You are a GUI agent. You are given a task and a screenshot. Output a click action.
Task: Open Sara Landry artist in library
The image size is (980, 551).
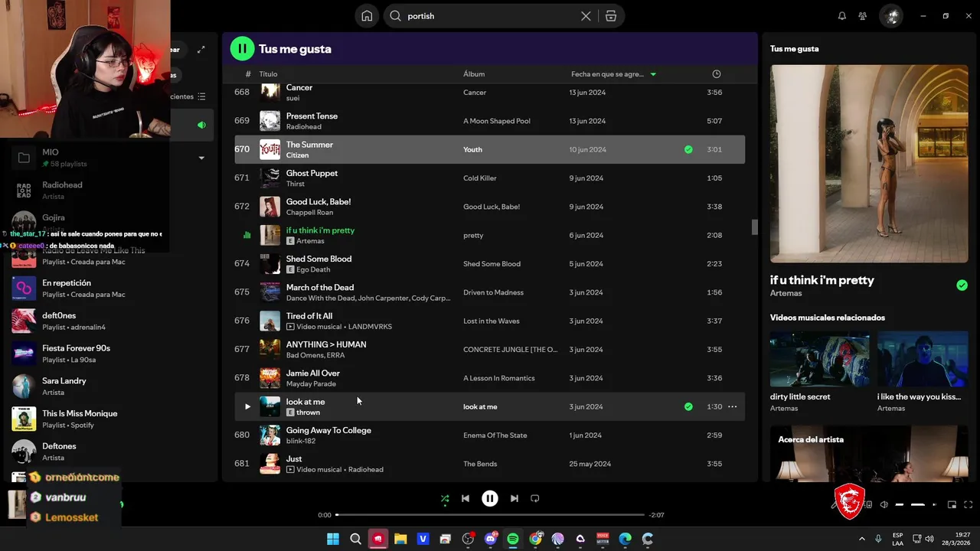(107, 386)
